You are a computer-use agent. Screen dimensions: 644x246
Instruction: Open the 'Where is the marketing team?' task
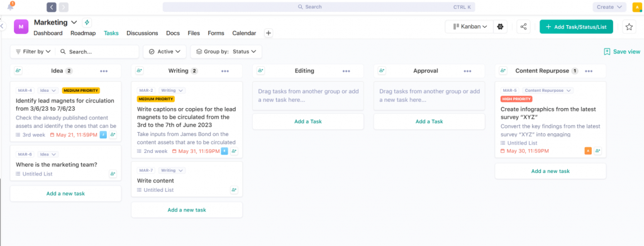(56, 165)
